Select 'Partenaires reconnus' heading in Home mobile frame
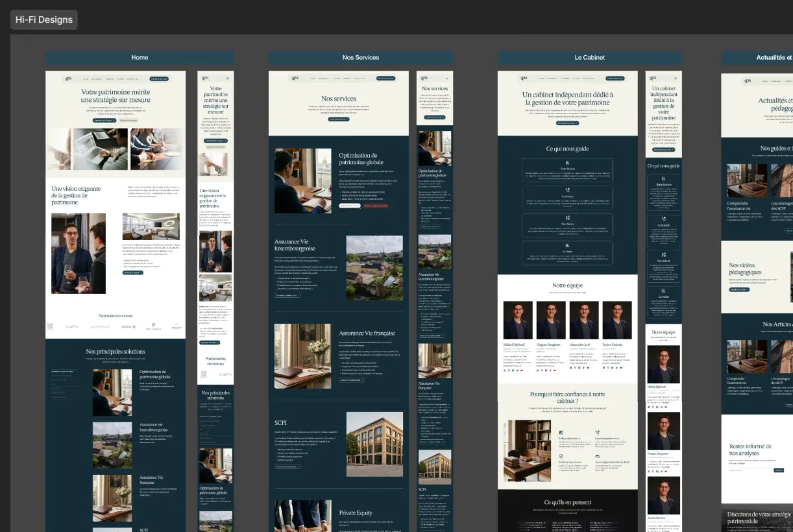Image resolution: width=793 pixels, height=532 pixels. 215,361
